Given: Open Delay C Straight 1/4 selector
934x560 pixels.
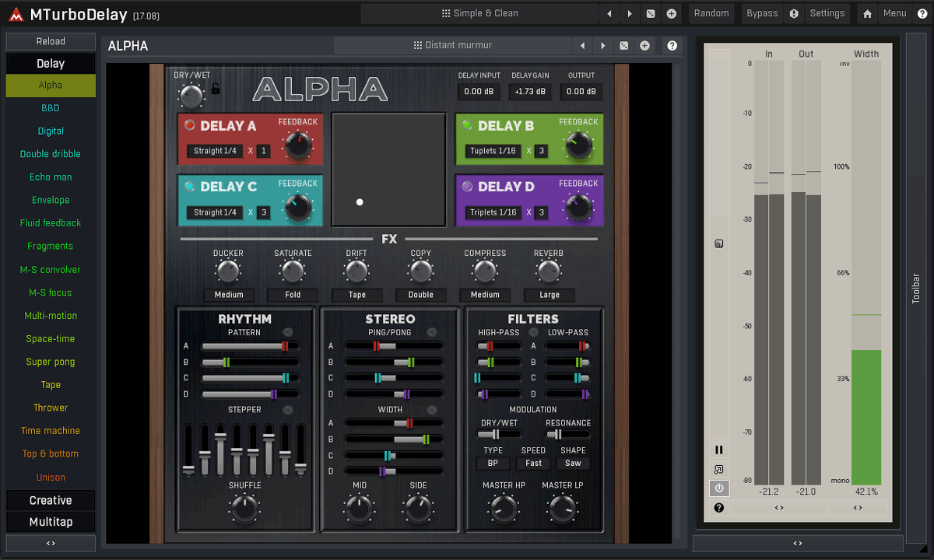Looking at the screenshot, I should pyautogui.click(x=215, y=212).
